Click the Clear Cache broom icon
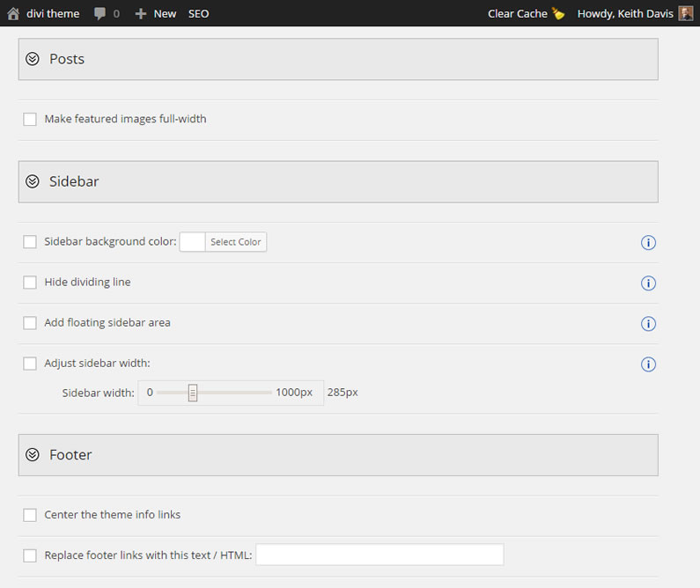Image resolution: width=700 pixels, height=588 pixels. 558,14
